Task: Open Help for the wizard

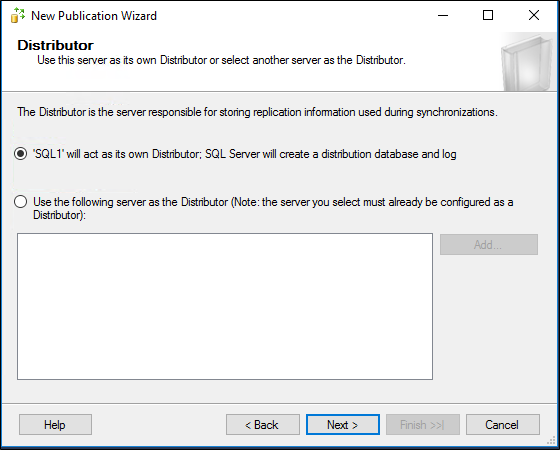Action: click(55, 425)
